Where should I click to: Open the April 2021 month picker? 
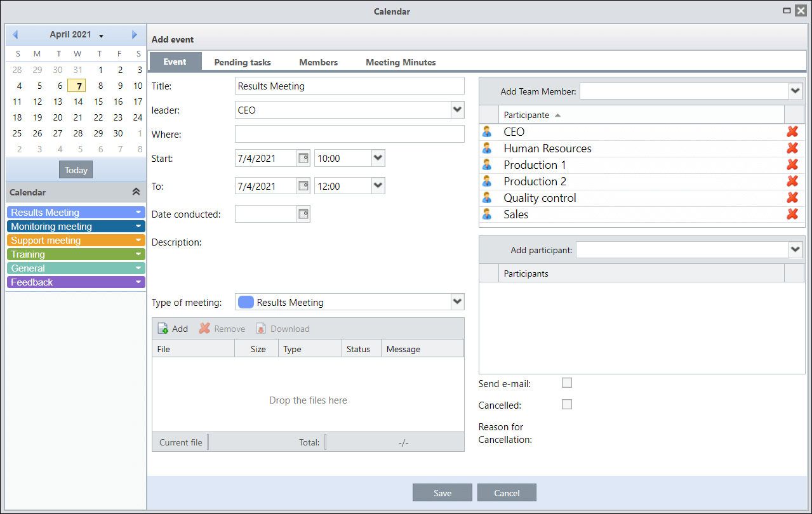point(76,35)
